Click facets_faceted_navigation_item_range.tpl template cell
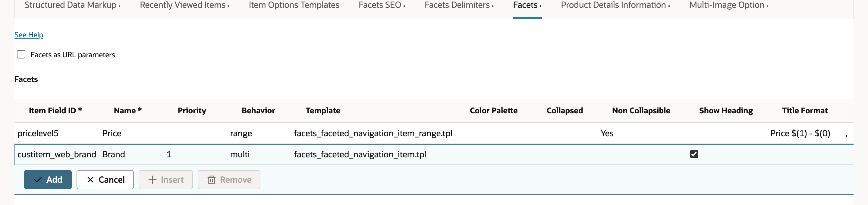The width and height of the screenshot is (868, 205). pyautogui.click(x=373, y=134)
